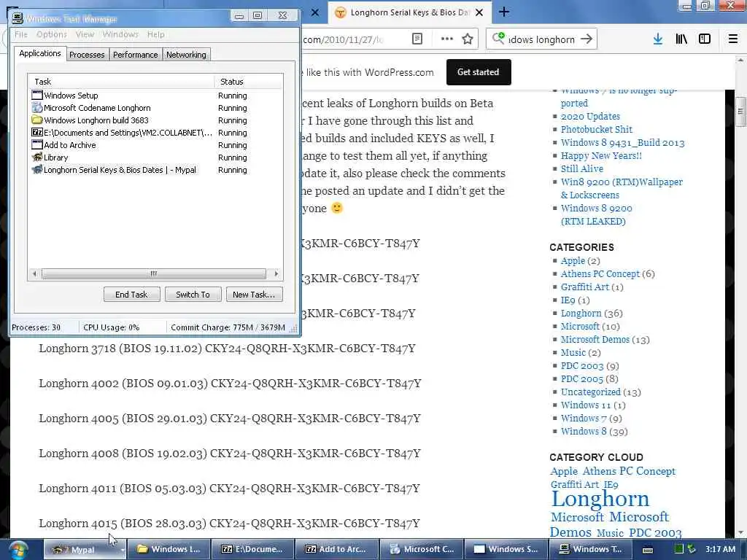
Task: Open the Still Alive post link
Action: [581, 168]
